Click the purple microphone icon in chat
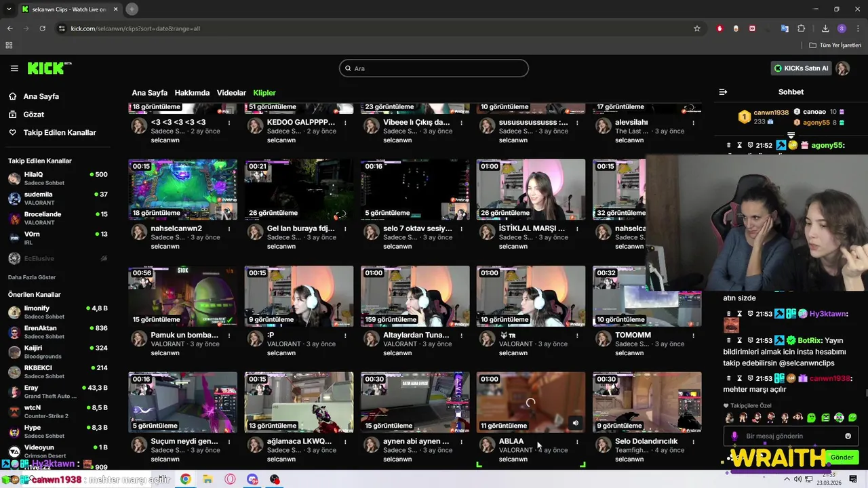Screen dimensions: 868x488 coord(734,436)
